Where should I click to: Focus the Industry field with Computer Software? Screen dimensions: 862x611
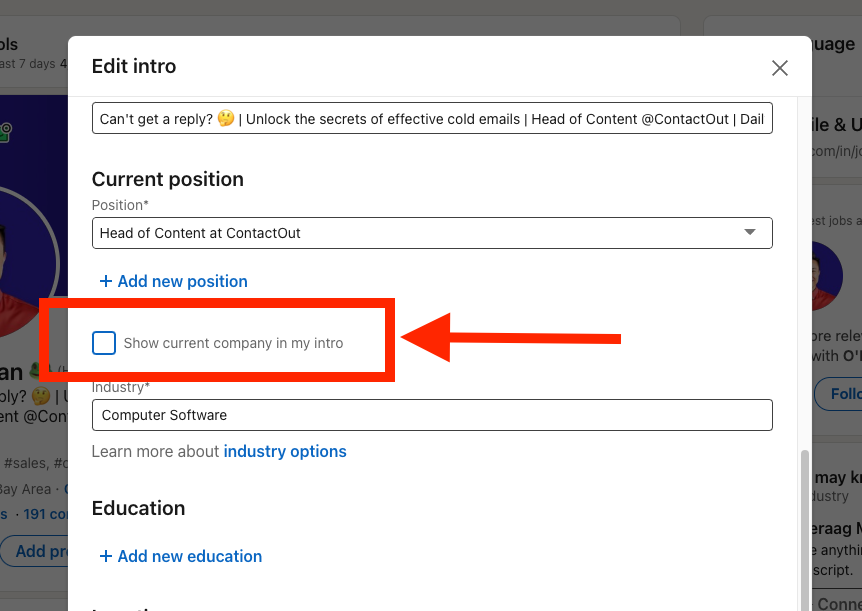[431, 415]
